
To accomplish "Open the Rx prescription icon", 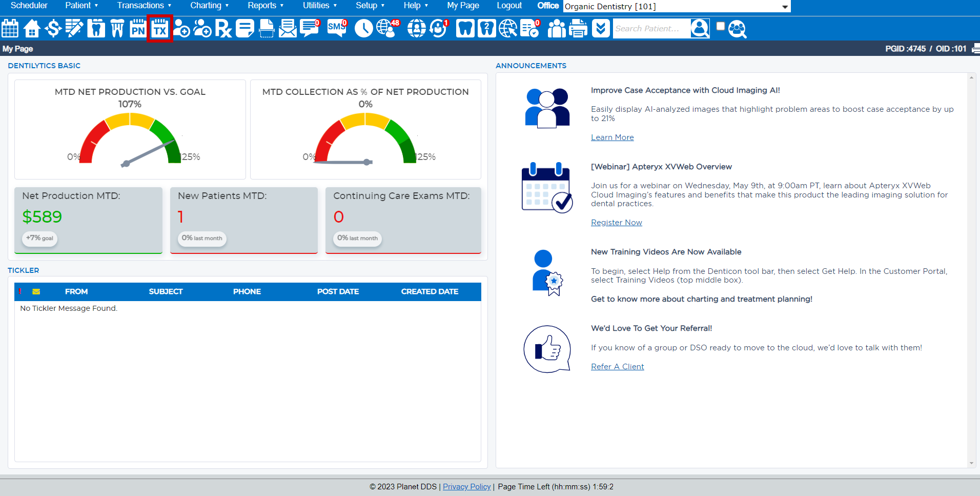I will click(223, 28).
